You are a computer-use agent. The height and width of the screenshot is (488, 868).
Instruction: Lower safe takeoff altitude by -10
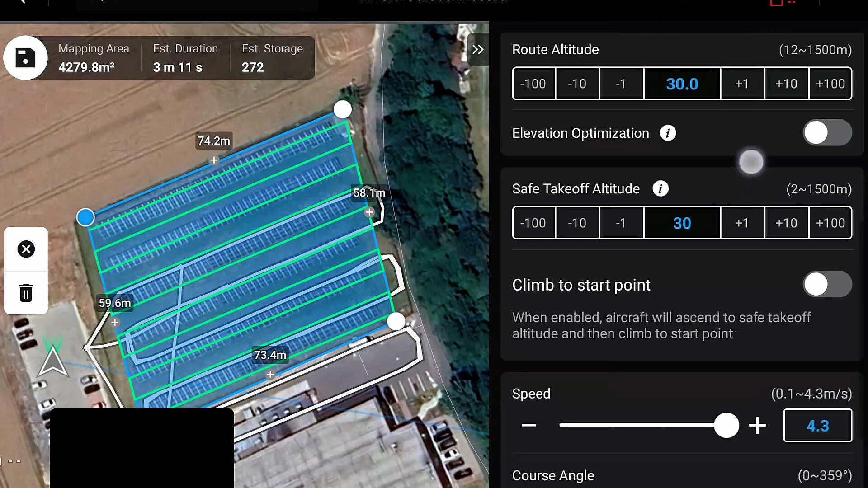tap(577, 223)
